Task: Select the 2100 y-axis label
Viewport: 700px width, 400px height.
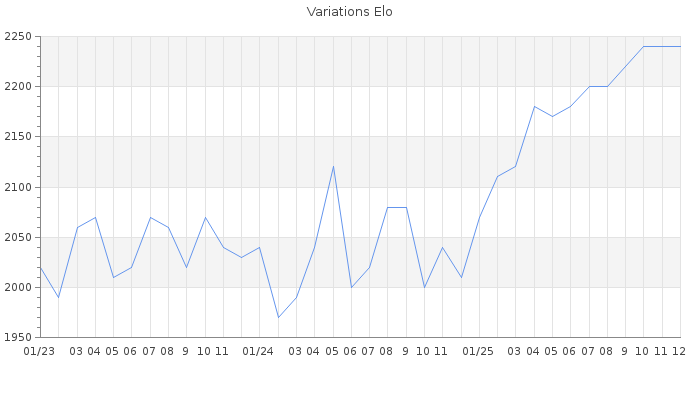Action: click(x=17, y=187)
